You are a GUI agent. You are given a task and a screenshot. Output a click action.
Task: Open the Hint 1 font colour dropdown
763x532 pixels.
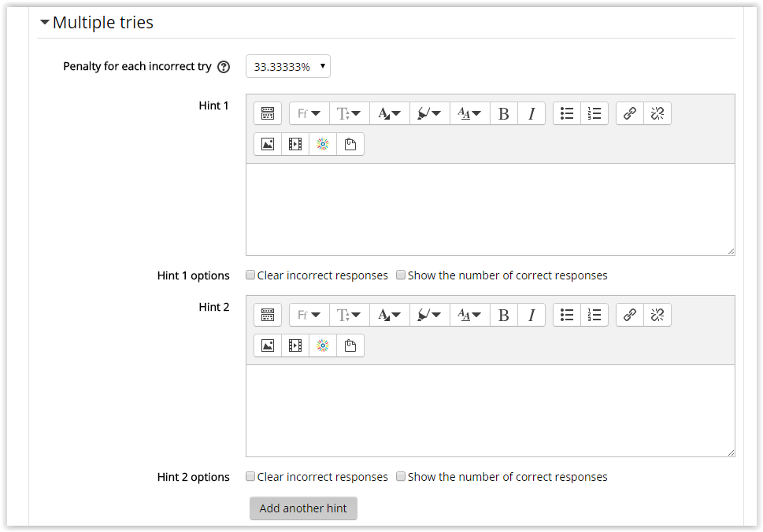[389, 113]
